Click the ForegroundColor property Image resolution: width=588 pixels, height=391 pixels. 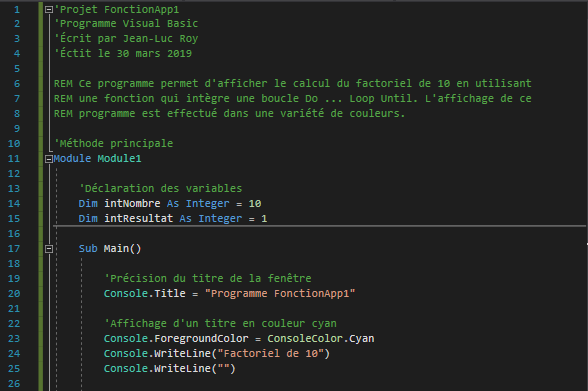[201, 339]
